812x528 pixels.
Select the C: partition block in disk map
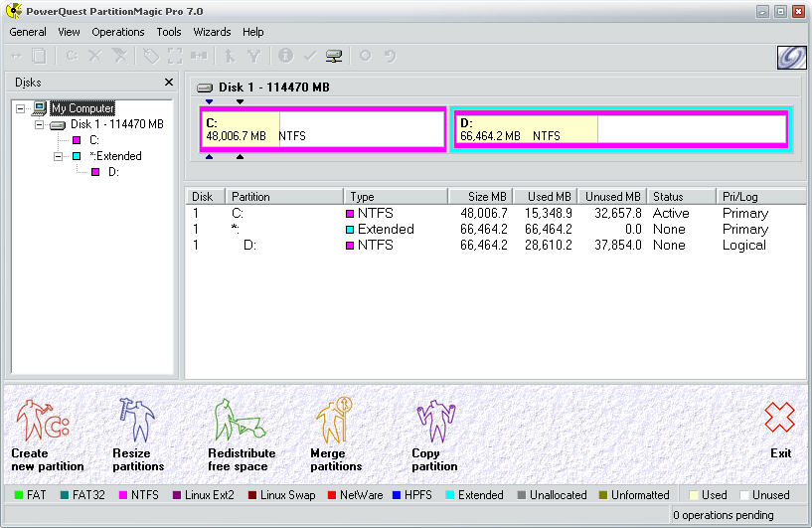pos(323,129)
